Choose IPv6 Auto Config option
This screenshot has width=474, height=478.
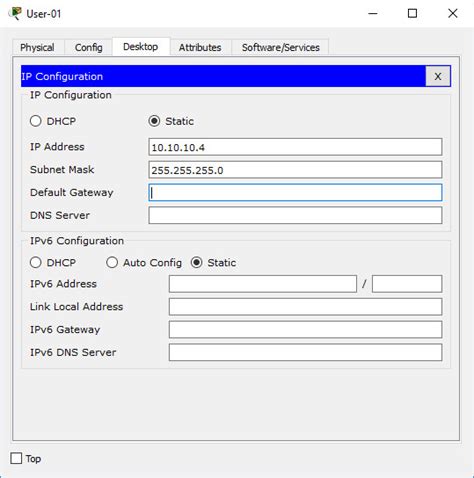[112, 263]
